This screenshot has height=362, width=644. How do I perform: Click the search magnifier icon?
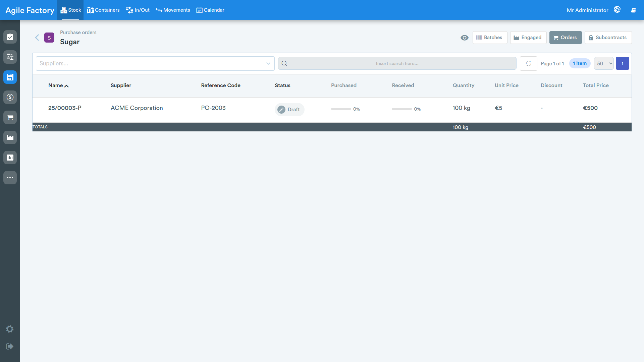click(x=284, y=63)
